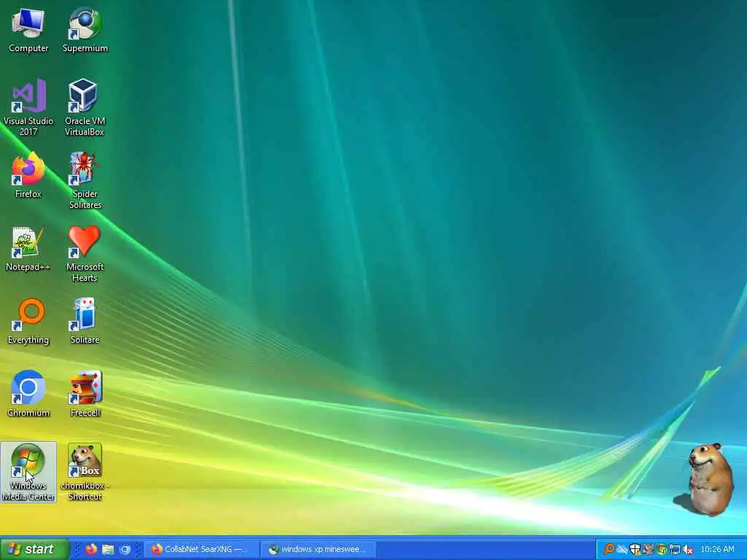Screen dimensions: 747x560
Task: Select the Everything search shortcut
Action: coord(28,322)
